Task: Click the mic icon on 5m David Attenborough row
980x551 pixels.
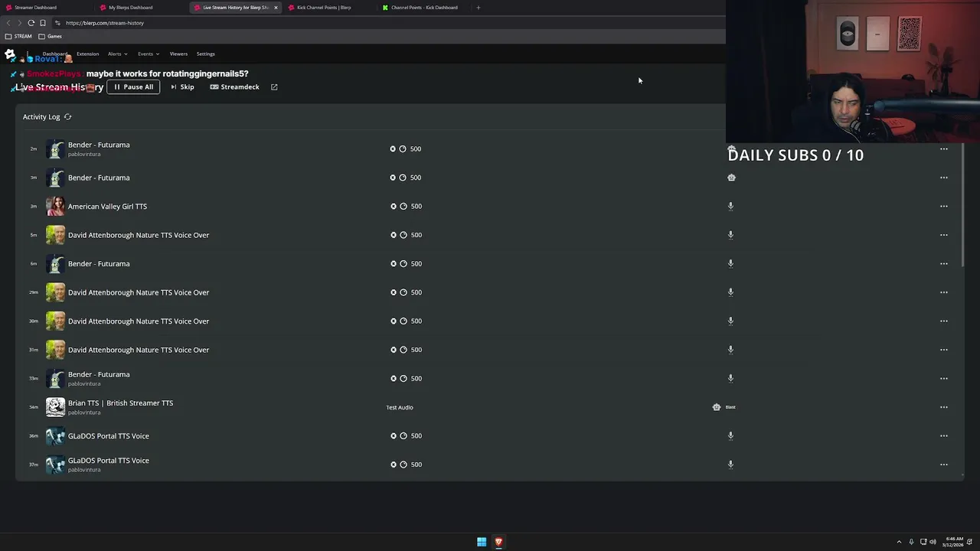Action: [730, 235]
